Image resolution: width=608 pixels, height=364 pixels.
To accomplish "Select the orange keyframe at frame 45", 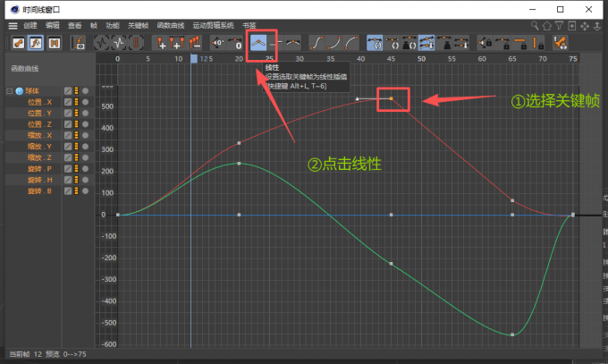I will (391, 98).
